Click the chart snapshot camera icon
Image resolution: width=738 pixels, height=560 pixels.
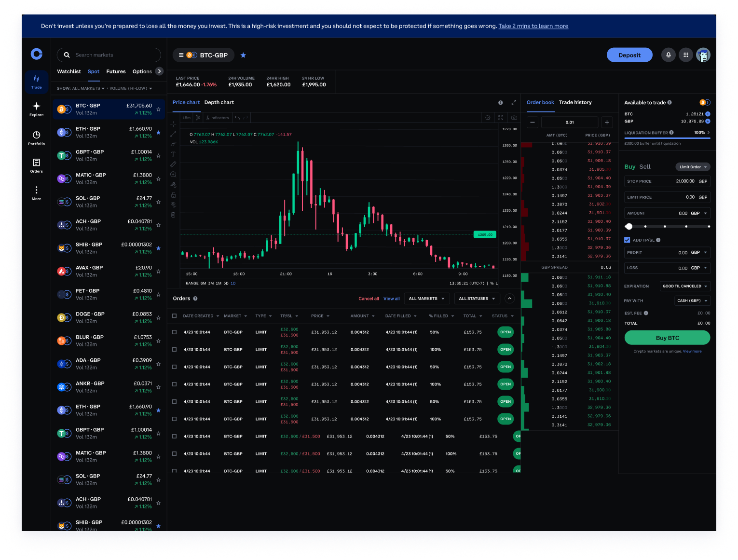(514, 118)
